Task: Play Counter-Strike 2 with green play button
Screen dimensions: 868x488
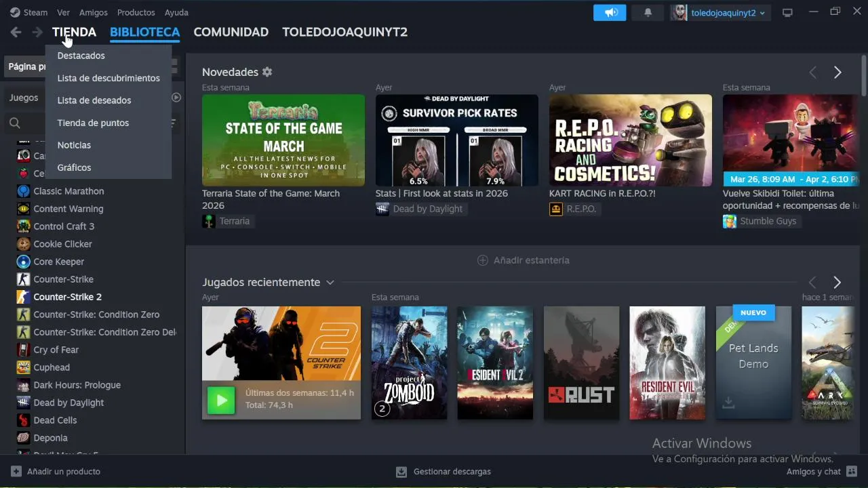Action: click(x=221, y=401)
